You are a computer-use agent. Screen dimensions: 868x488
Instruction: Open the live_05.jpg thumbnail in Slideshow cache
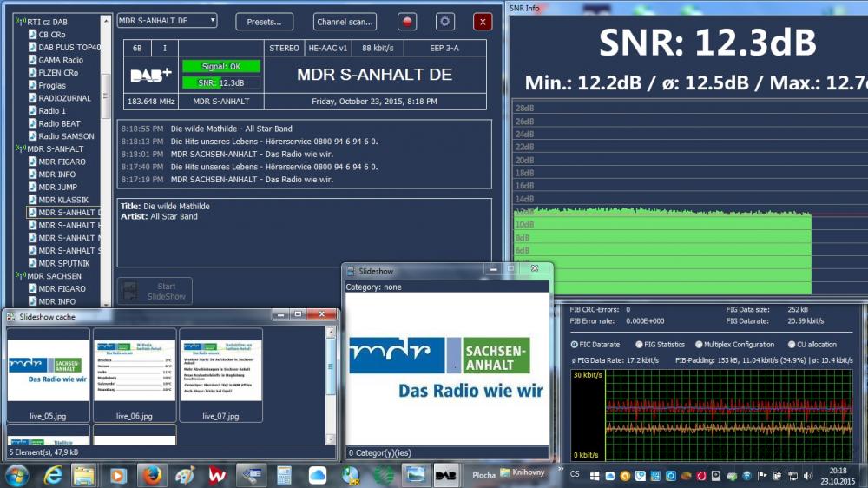[x=48, y=375]
